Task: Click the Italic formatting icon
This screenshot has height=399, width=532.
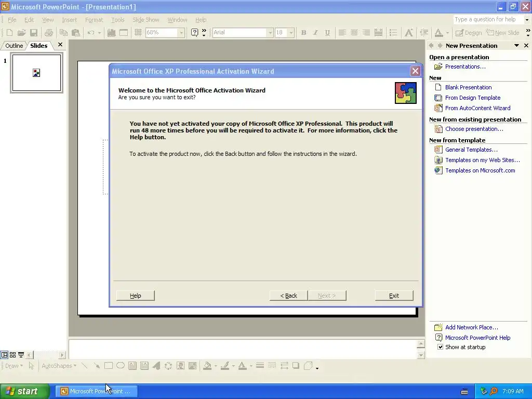Action: (315, 33)
